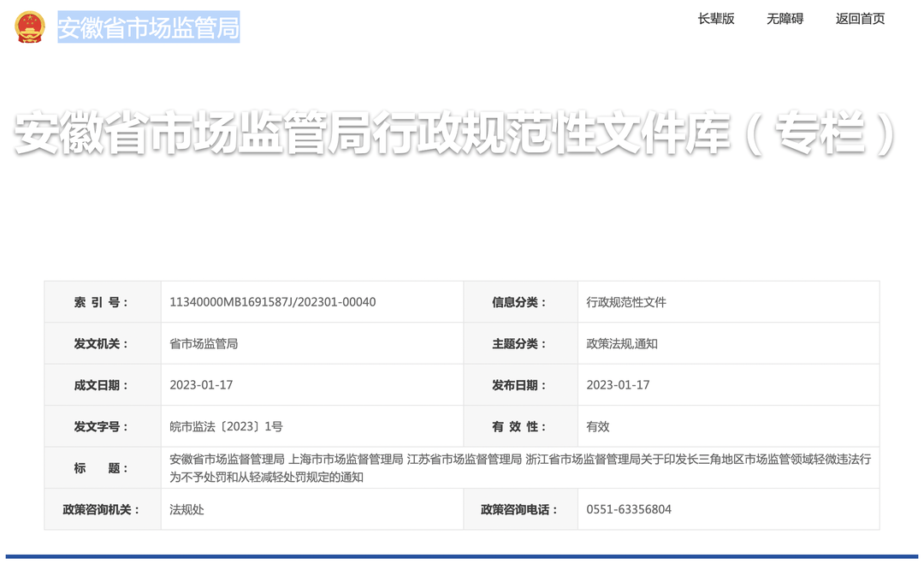
Task: Click the 有效性 label
Action: pyautogui.click(x=519, y=426)
